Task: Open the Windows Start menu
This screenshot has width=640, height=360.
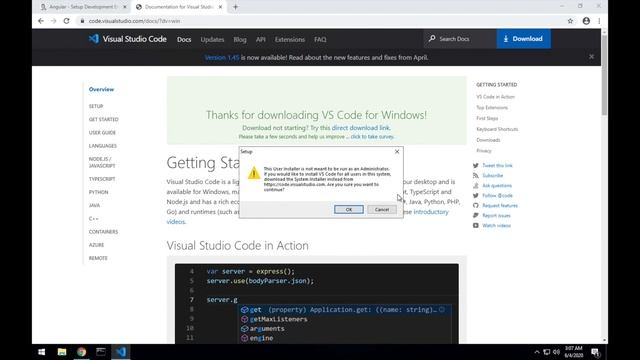Action: [42, 352]
